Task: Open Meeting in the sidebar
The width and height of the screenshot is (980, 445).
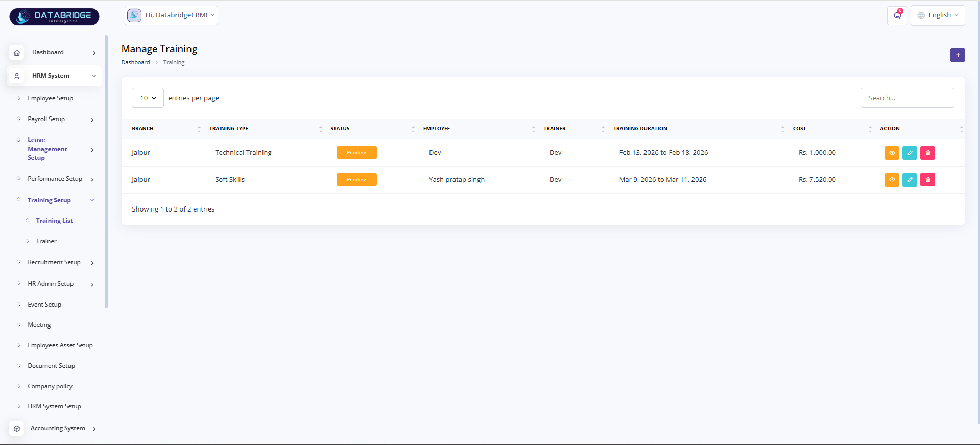Action: point(39,325)
